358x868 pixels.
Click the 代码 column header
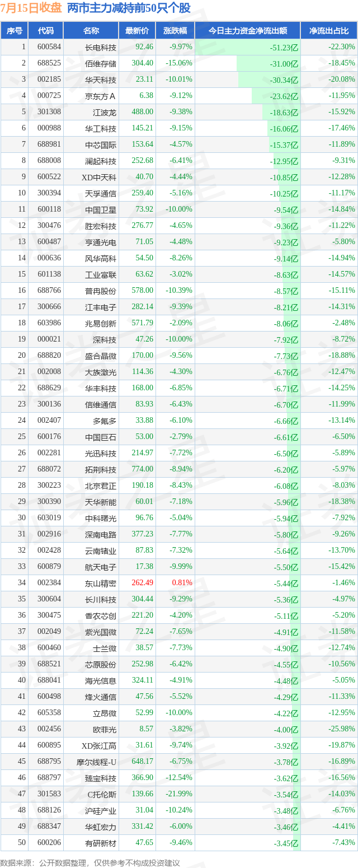point(45,30)
